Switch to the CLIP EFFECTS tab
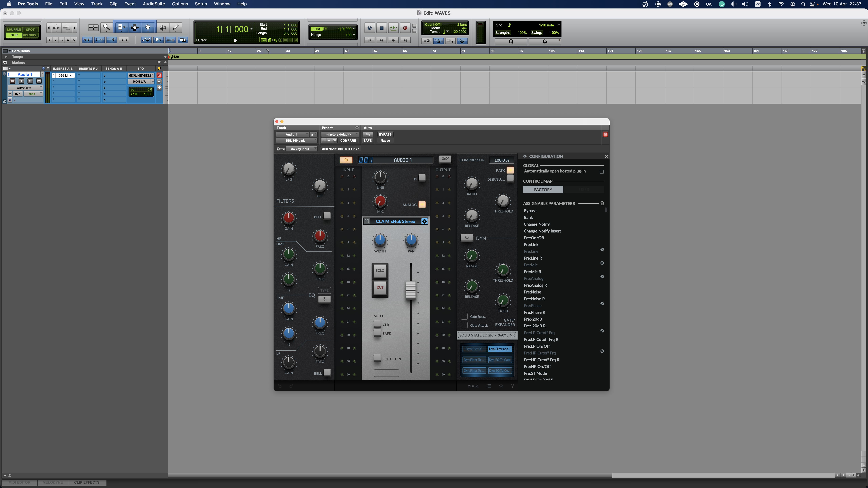This screenshot has height=488, width=868. pyautogui.click(x=87, y=482)
